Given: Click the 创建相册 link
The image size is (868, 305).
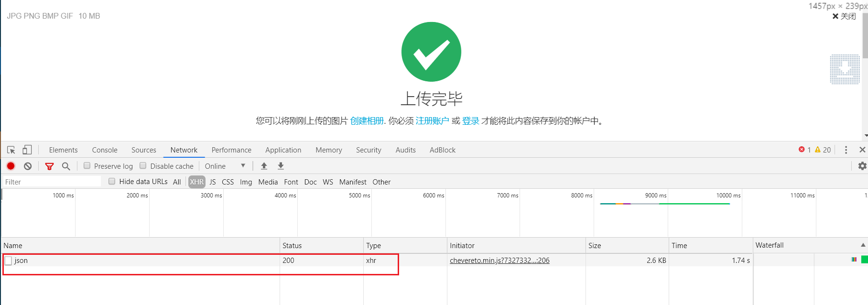Looking at the screenshot, I should coord(367,121).
